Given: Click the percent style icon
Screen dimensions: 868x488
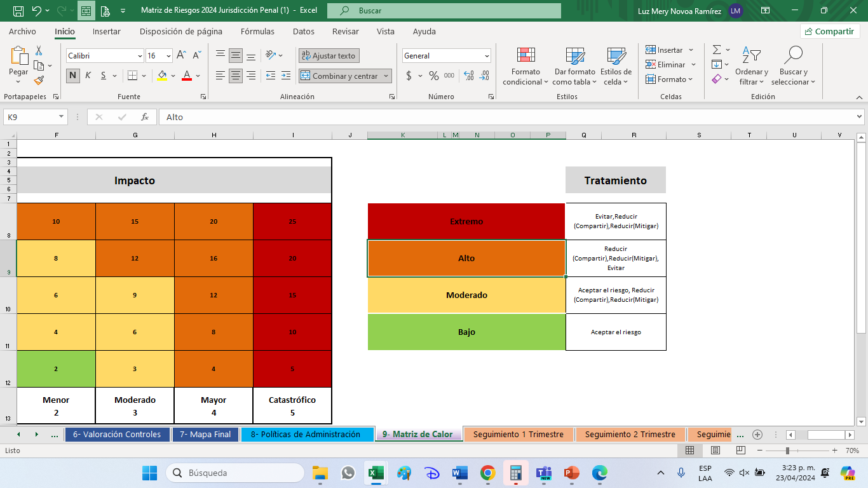Looking at the screenshot, I should (x=433, y=76).
